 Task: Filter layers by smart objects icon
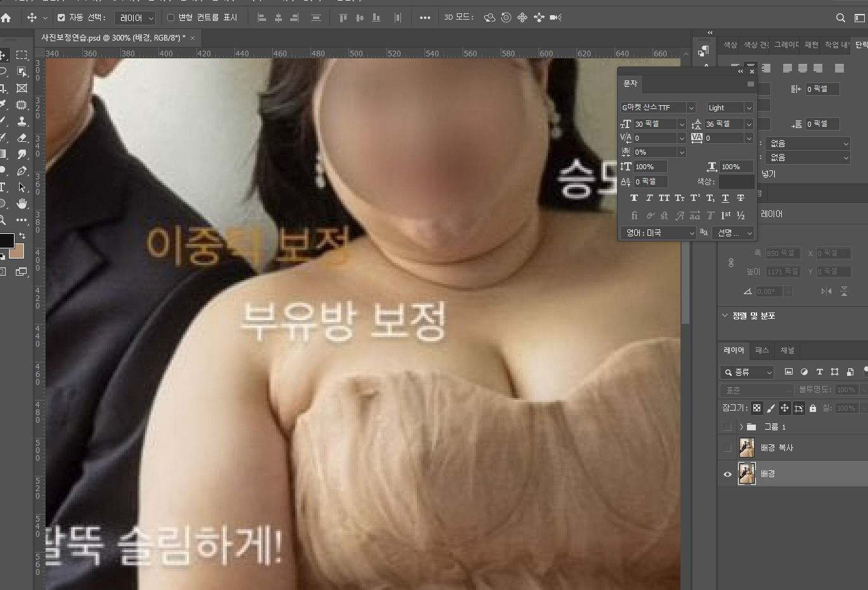[x=850, y=372]
